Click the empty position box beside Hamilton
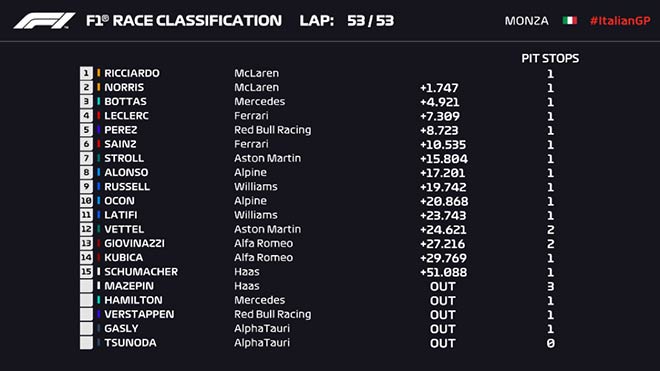The width and height of the screenshot is (660, 371). pos(86,300)
